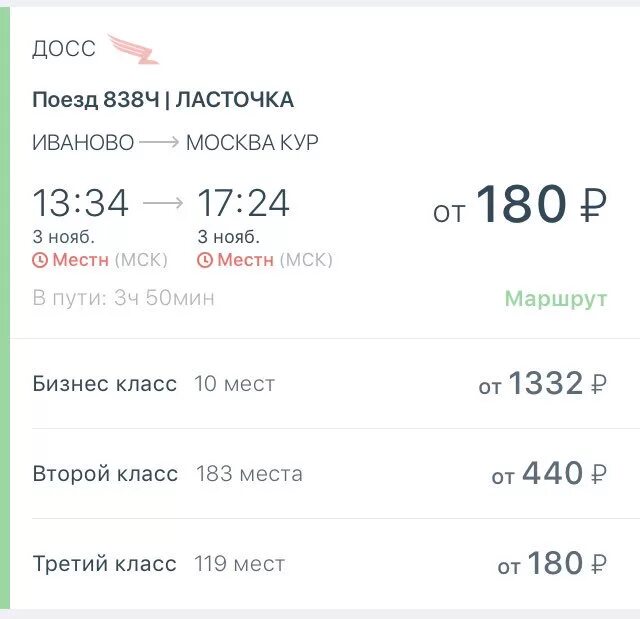Tap the Поезд 838Ч ЛАСТОЧКА title
This screenshot has height=619, width=640.
[163, 100]
